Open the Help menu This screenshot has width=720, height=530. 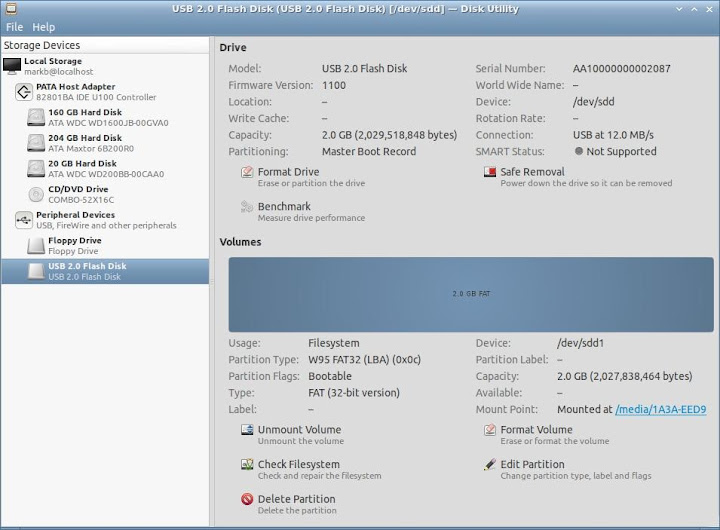[x=44, y=27]
